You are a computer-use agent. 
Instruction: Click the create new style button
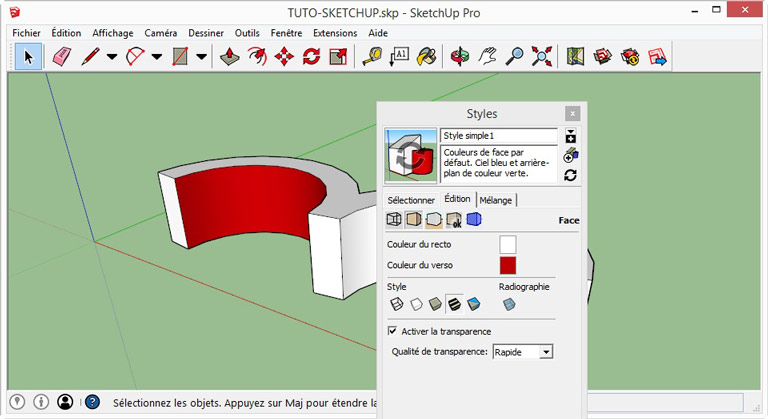click(x=570, y=155)
